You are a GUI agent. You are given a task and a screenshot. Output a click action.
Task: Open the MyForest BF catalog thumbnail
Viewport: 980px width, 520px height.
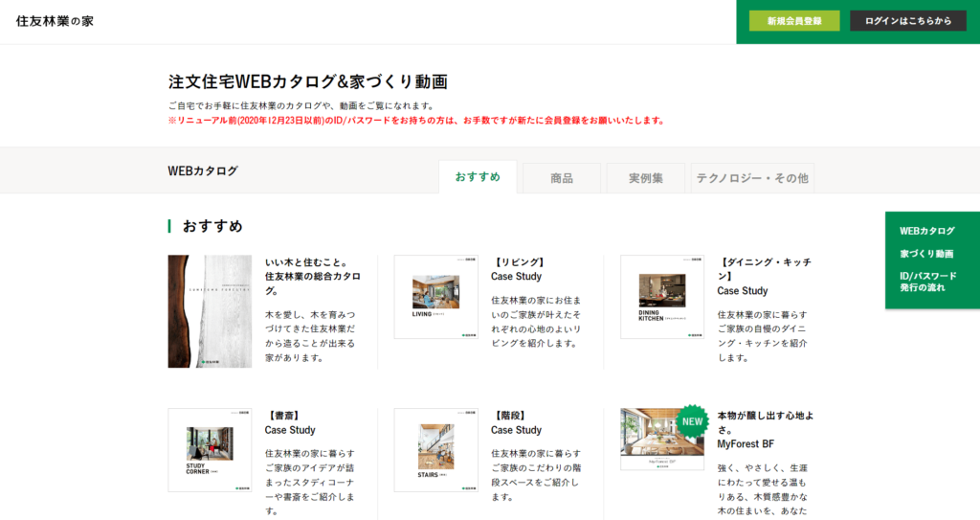662,440
